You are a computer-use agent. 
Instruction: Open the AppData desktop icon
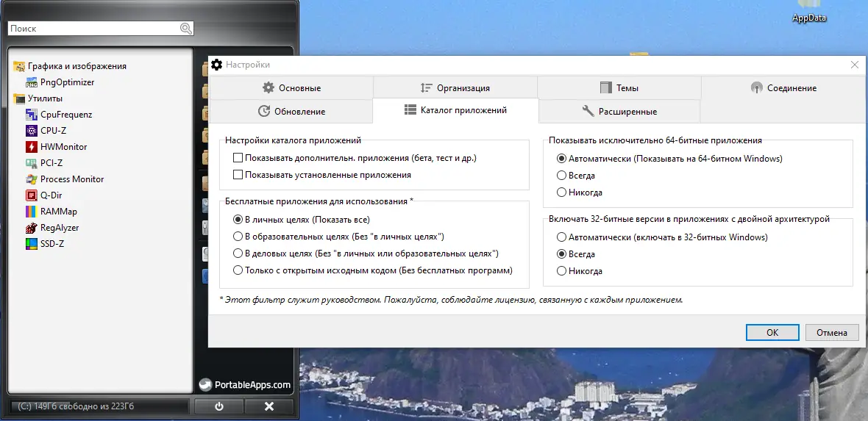click(808, 12)
